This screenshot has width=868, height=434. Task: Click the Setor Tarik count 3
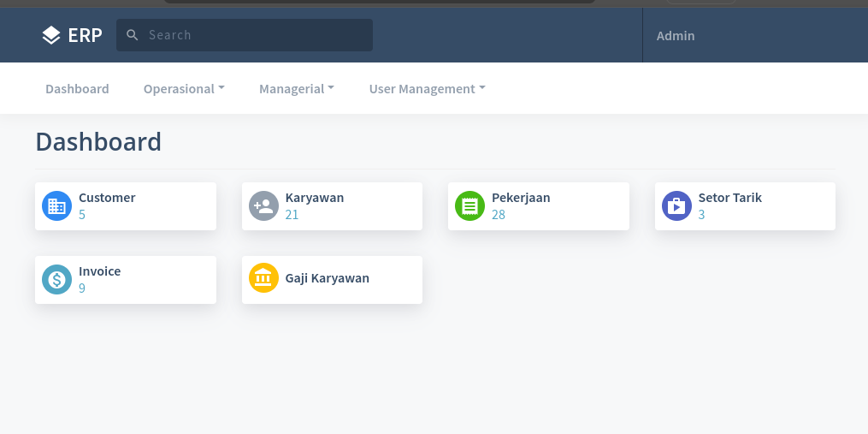click(701, 215)
